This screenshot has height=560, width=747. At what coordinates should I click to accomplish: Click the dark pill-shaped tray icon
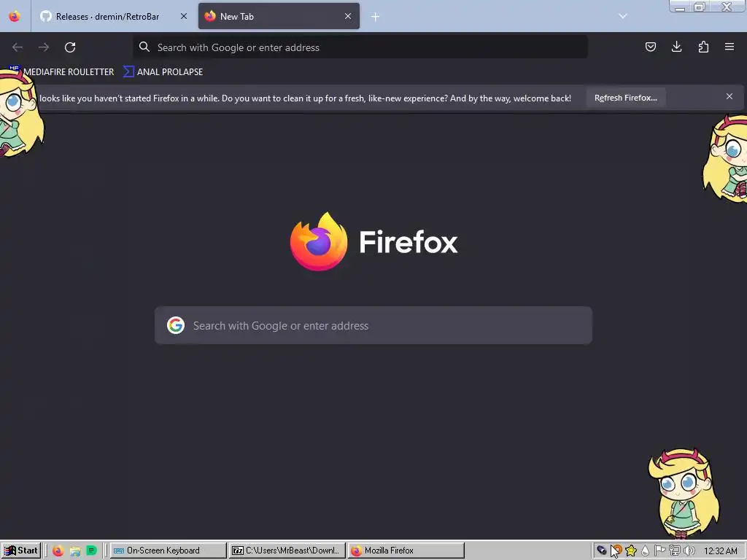(x=602, y=551)
